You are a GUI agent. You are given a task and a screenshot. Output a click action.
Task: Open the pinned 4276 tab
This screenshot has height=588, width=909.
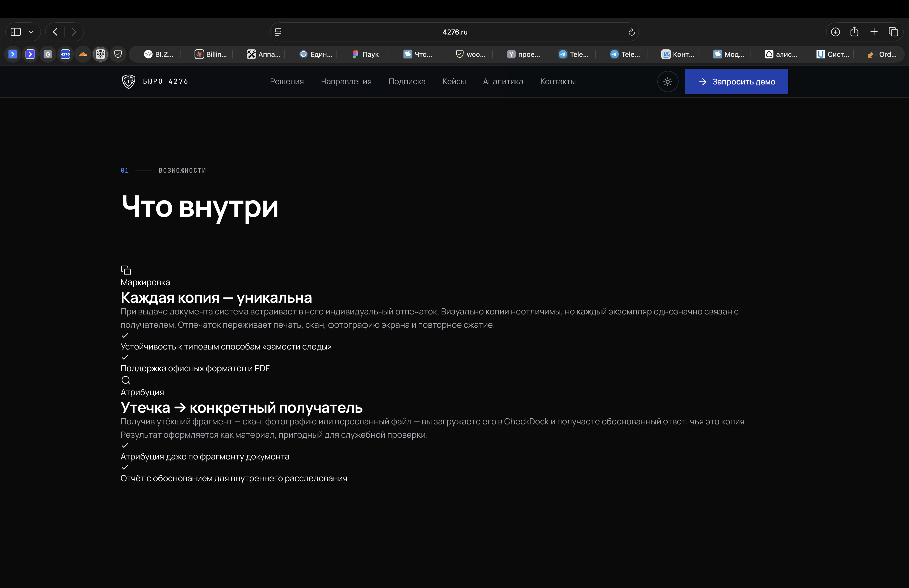(65, 54)
